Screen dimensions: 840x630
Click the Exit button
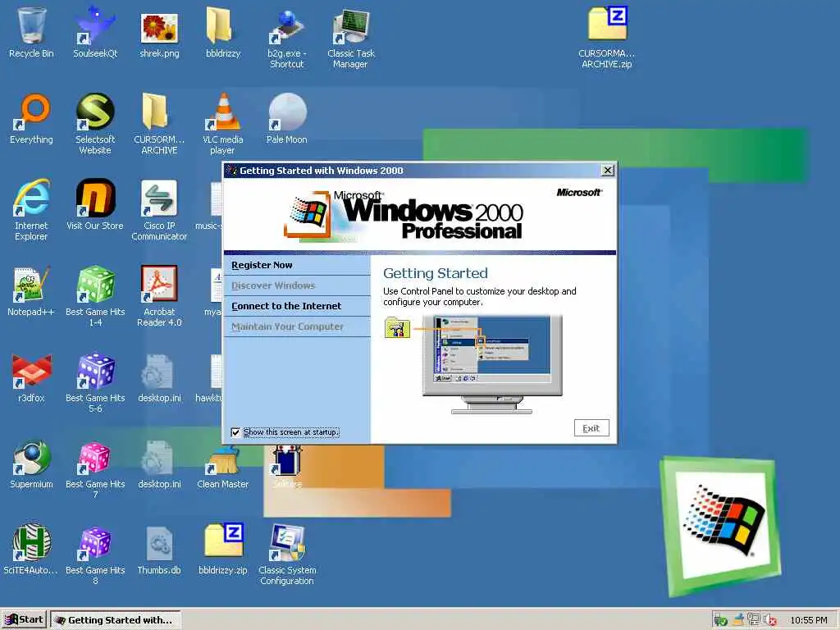point(591,428)
